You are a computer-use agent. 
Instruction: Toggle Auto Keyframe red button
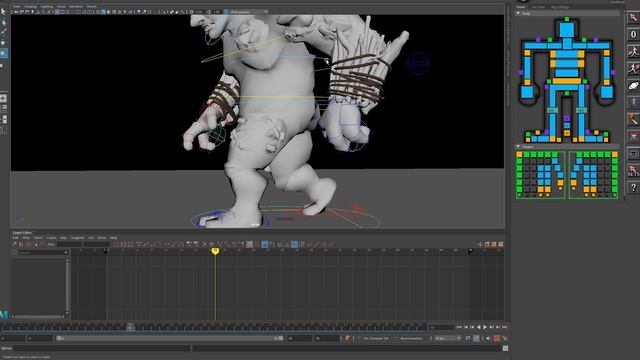[496, 338]
